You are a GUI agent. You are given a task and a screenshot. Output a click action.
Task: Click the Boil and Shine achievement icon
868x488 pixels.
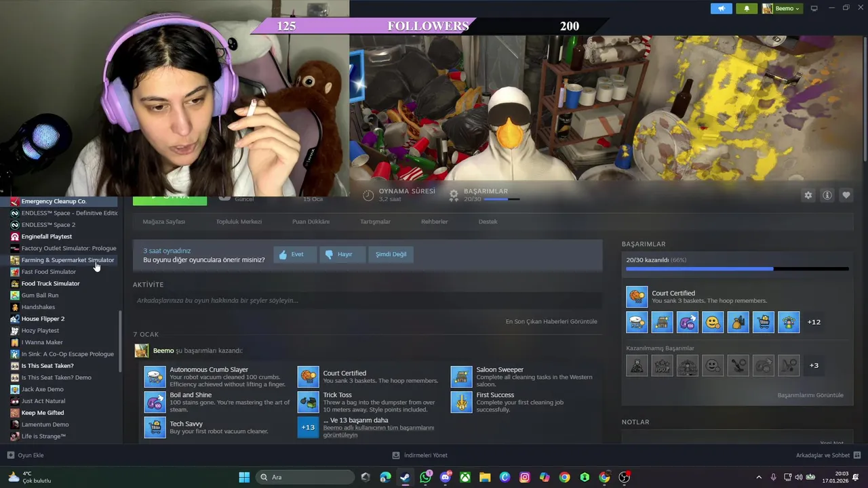155,402
